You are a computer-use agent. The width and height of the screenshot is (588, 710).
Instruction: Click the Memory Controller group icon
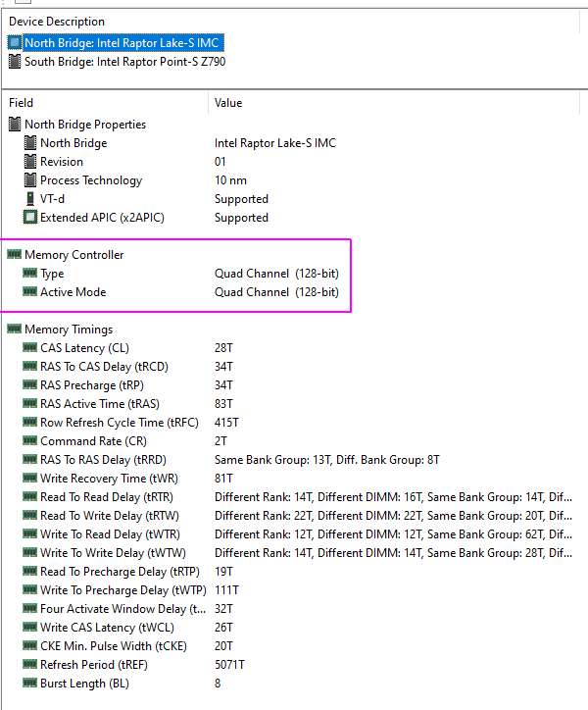point(15,254)
